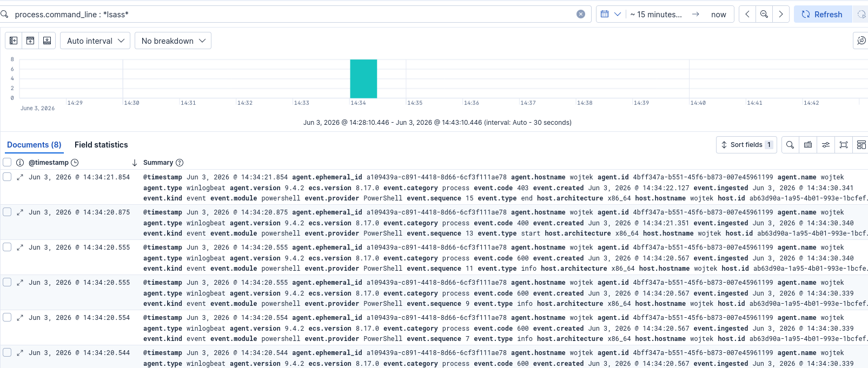Go to previous time window arrow
The height and width of the screenshot is (368, 868).
[x=747, y=14]
